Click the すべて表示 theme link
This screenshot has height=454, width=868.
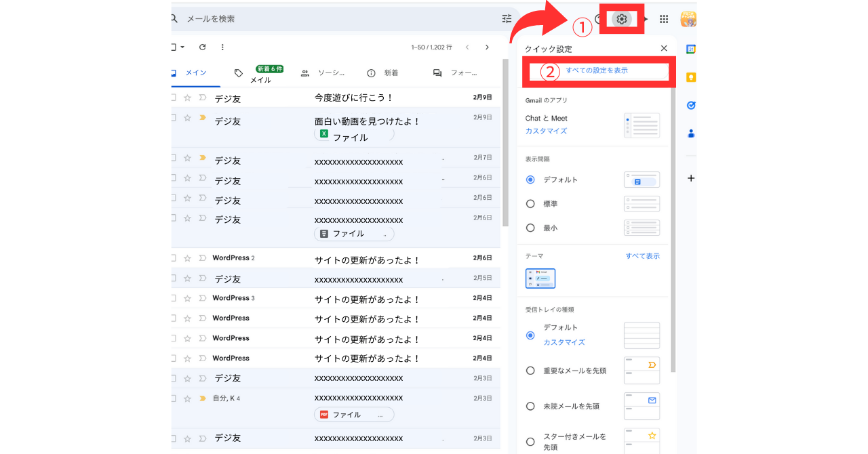coord(642,256)
